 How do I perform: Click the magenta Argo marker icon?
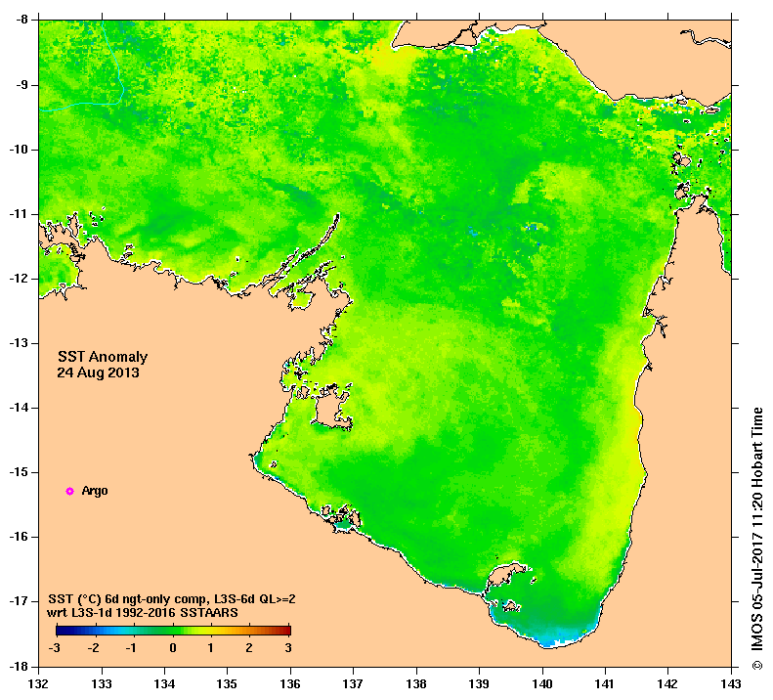(x=70, y=491)
